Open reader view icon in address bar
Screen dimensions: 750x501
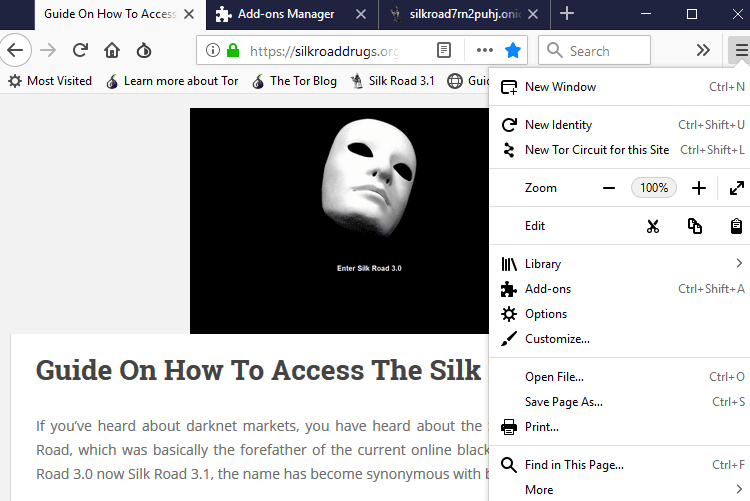444,50
